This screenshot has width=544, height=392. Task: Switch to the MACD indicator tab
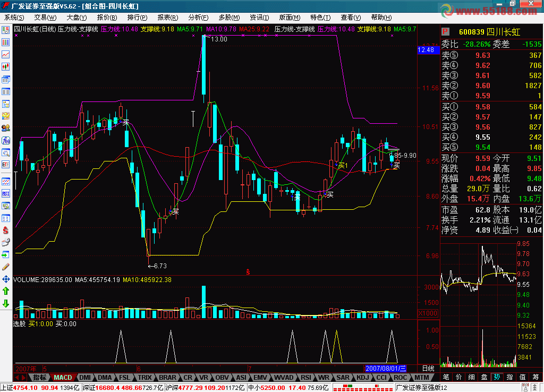tap(63, 378)
